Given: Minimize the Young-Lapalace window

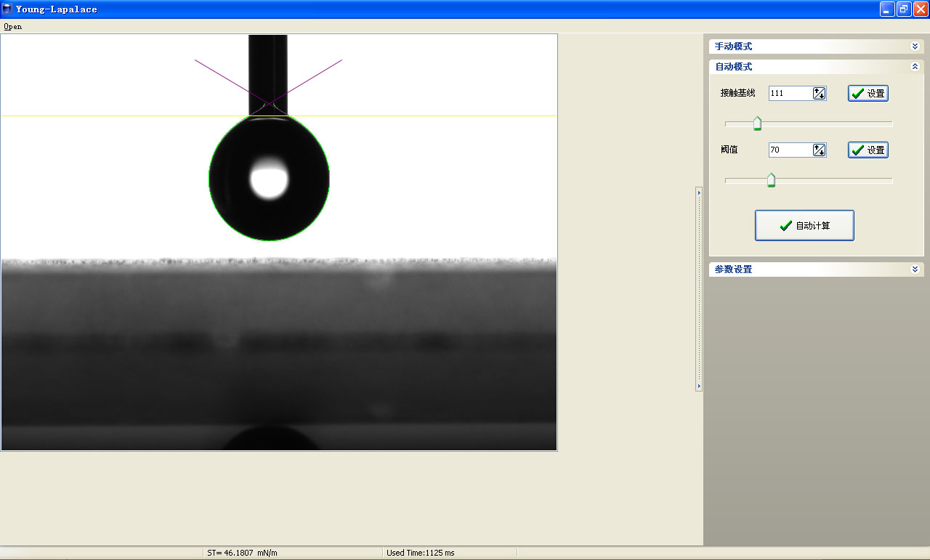Looking at the screenshot, I should tap(887, 9).
